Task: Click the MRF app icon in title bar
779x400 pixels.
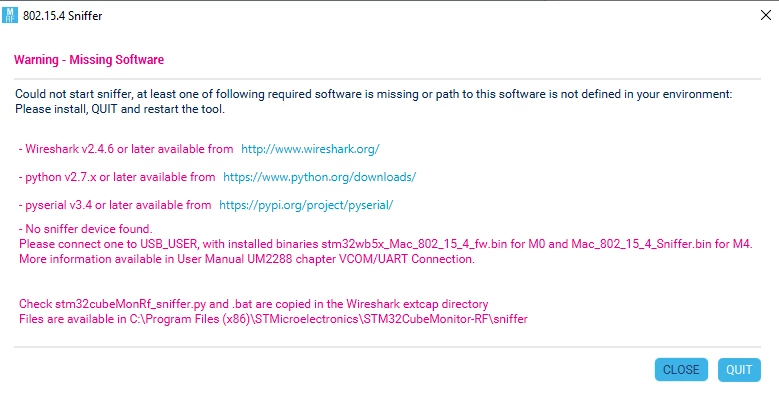Action: click(x=10, y=15)
